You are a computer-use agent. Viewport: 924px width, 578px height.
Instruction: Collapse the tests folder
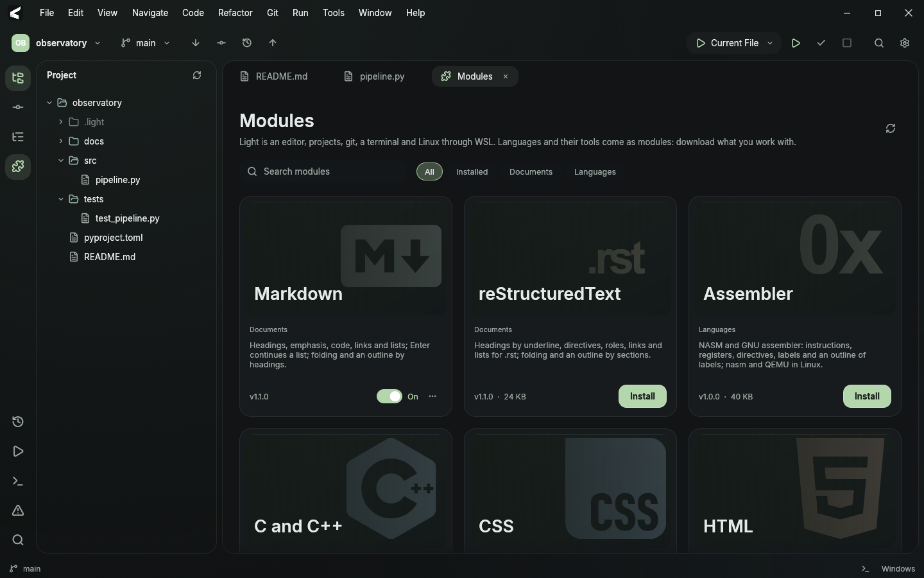(61, 199)
